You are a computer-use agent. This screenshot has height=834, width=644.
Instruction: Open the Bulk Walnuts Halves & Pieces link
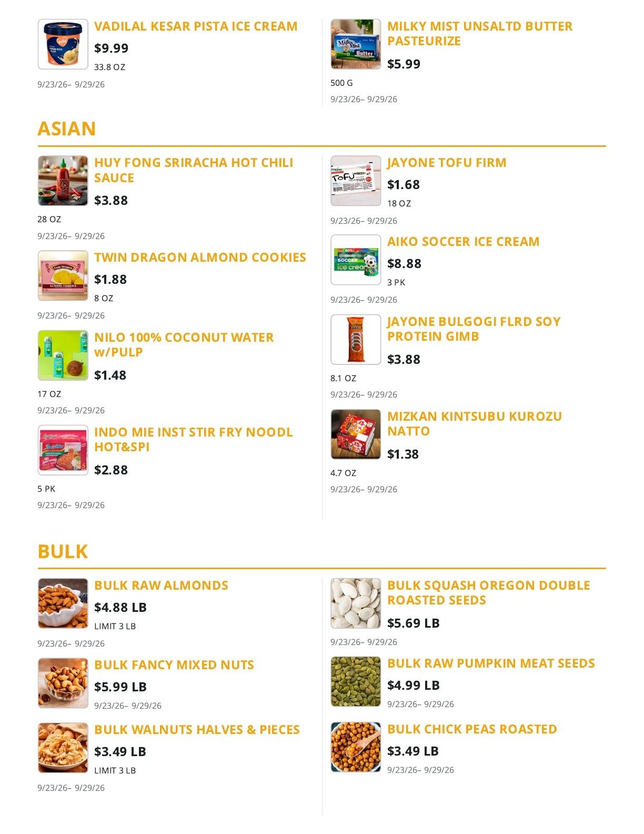(x=197, y=730)
